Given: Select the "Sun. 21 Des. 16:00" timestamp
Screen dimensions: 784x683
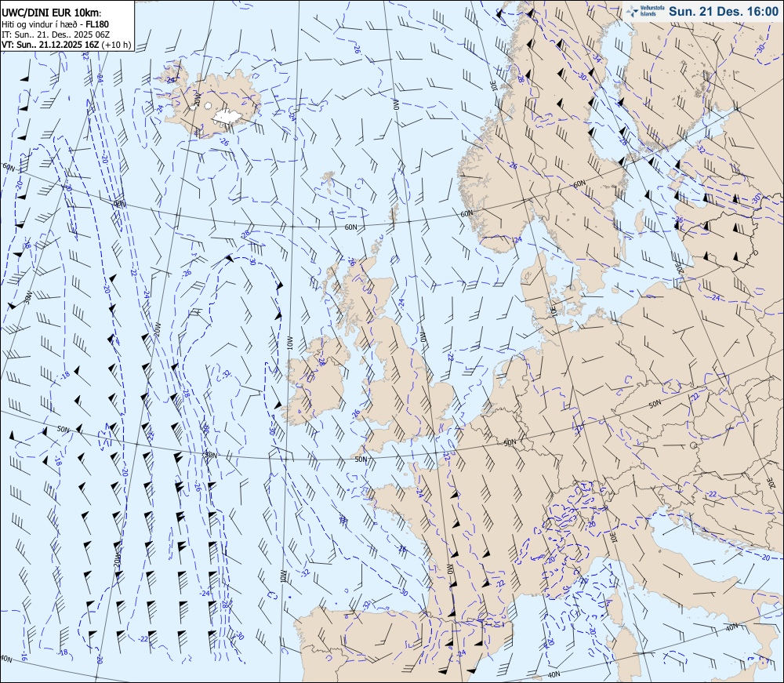Looking at the screenshot, I should (x=724, y=11).
